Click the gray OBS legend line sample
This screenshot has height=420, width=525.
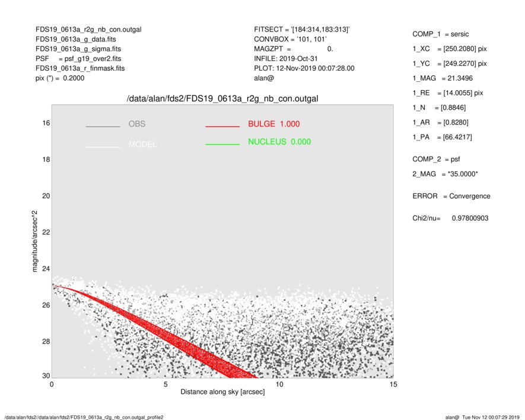coord(103,126)
